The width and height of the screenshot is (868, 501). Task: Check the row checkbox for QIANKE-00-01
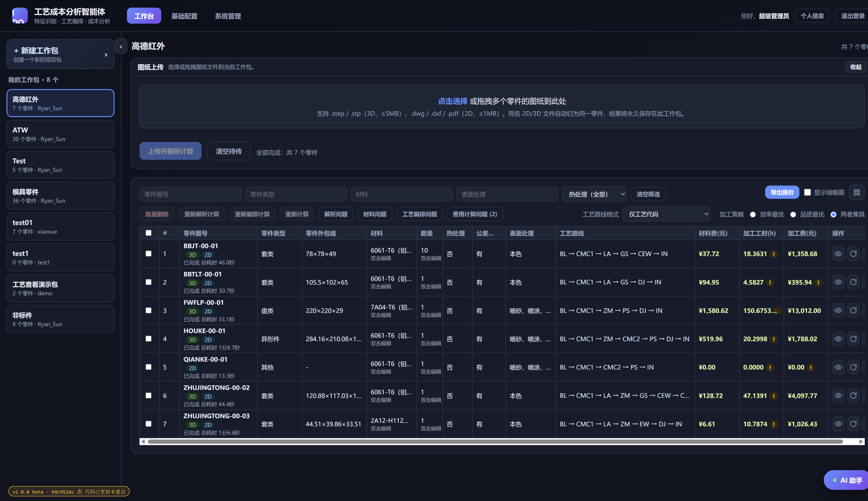pyautogui.click(x=149, y=367)
